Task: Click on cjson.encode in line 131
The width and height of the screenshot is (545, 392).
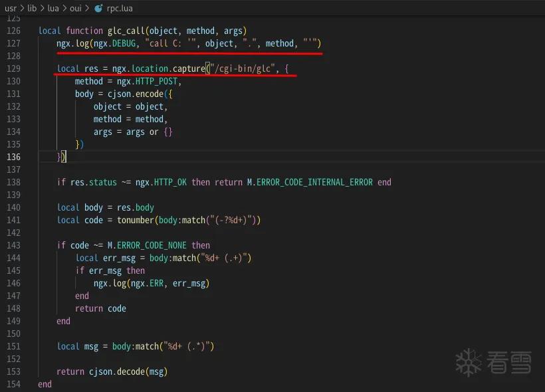Action: click(x=136, y=94)
